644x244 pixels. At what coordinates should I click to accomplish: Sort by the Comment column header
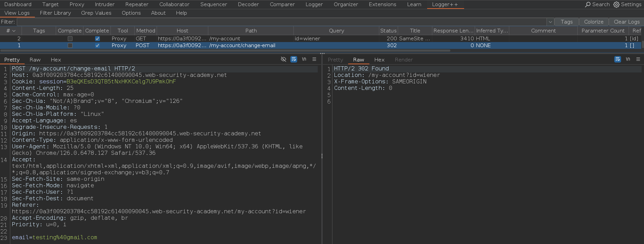click(x=543, y=31)
